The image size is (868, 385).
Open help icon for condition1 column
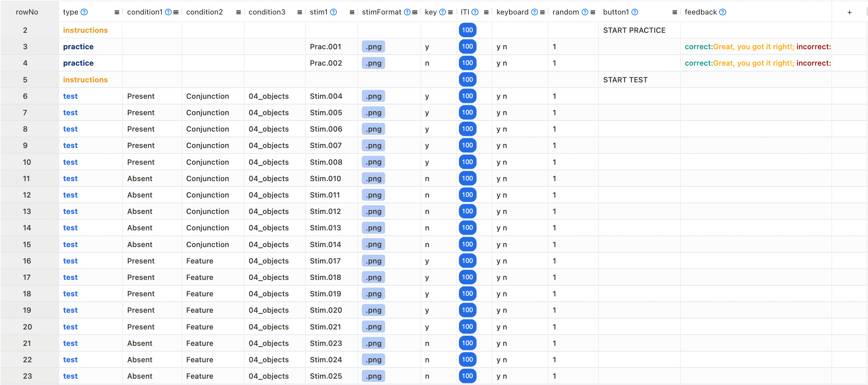(x=168, y=12)
